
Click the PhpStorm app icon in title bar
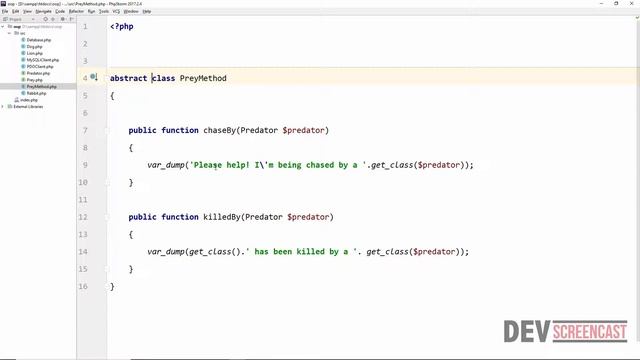point(4,4)
